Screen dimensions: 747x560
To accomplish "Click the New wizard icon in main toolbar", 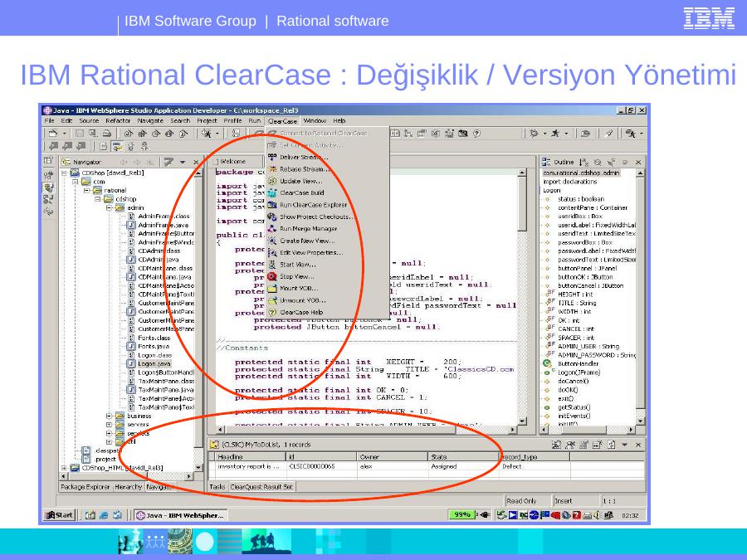I will (53, 134).
